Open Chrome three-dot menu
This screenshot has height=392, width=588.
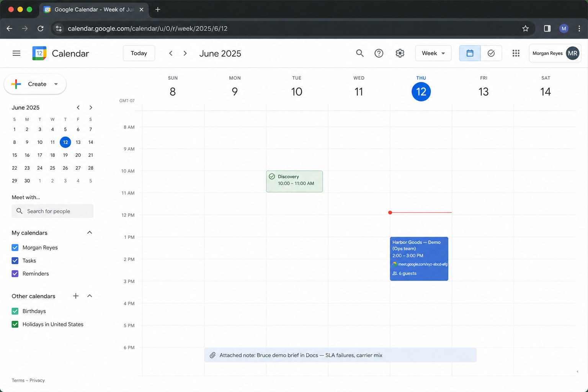click(x=579, y=28)
